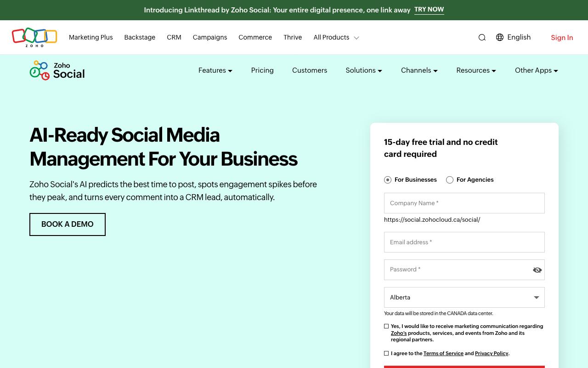Screen dimensions: 588x368
Task: Focus the Email address field
Action: [464, 242]
